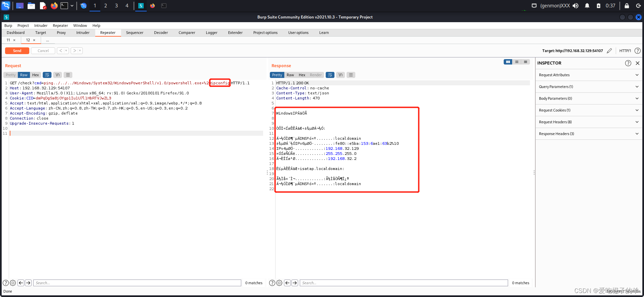Open the Project menu
Screen dimensions: 644x297
click(23, 26)
